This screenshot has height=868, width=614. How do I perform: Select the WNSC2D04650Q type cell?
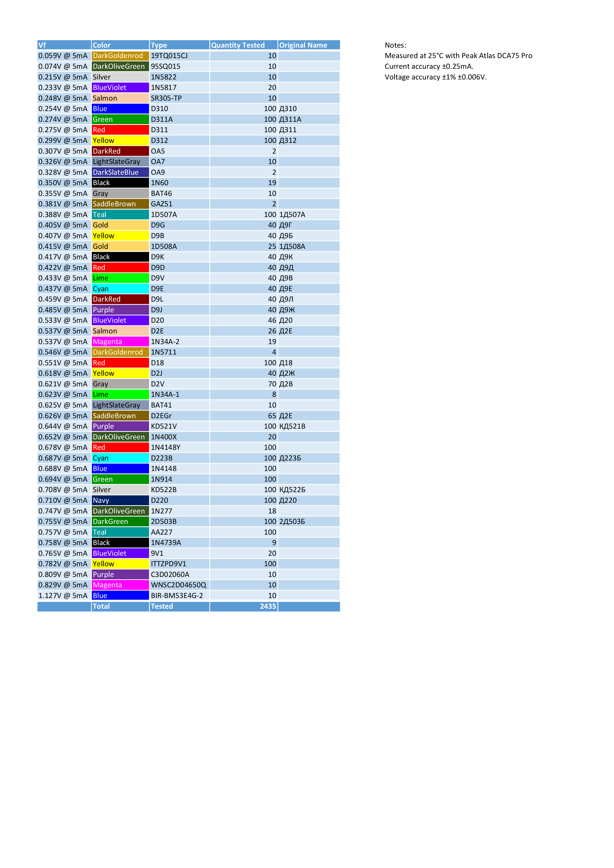pos(180,585)
